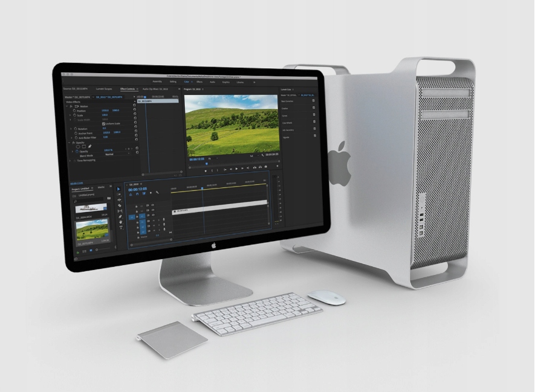Toggle Rotation animation stopwatch

coord(76,129)
